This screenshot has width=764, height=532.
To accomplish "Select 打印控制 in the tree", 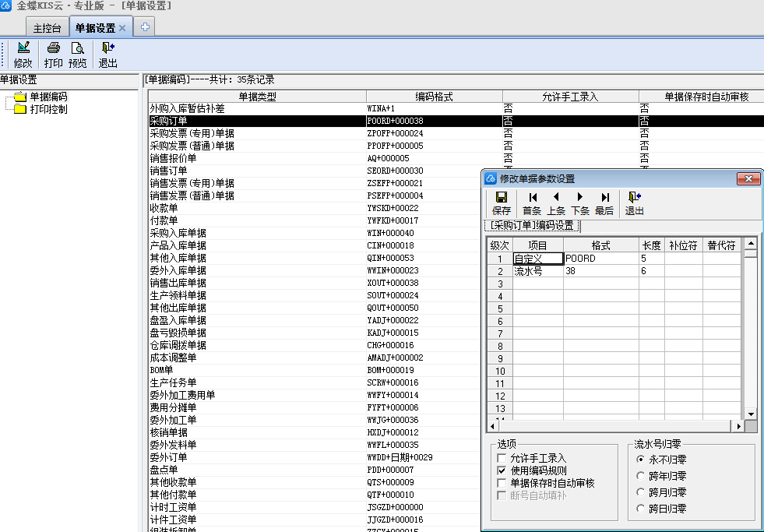I will [49, 109].
